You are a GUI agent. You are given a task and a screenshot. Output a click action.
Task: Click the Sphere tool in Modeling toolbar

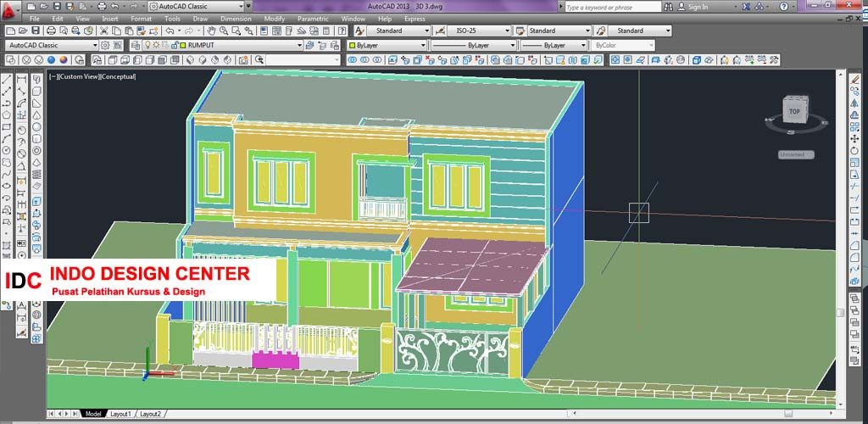pos(36,126)
